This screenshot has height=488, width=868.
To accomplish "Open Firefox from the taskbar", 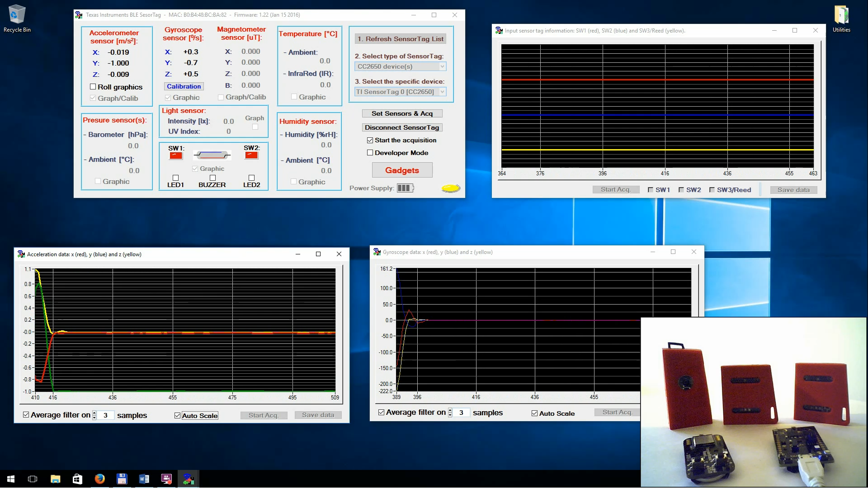I will pos(99,479).
